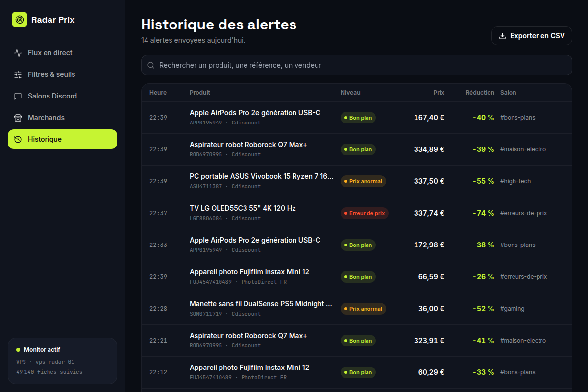
Task: Sort by the Réduction column header
Action: click(x=480, y=93)
